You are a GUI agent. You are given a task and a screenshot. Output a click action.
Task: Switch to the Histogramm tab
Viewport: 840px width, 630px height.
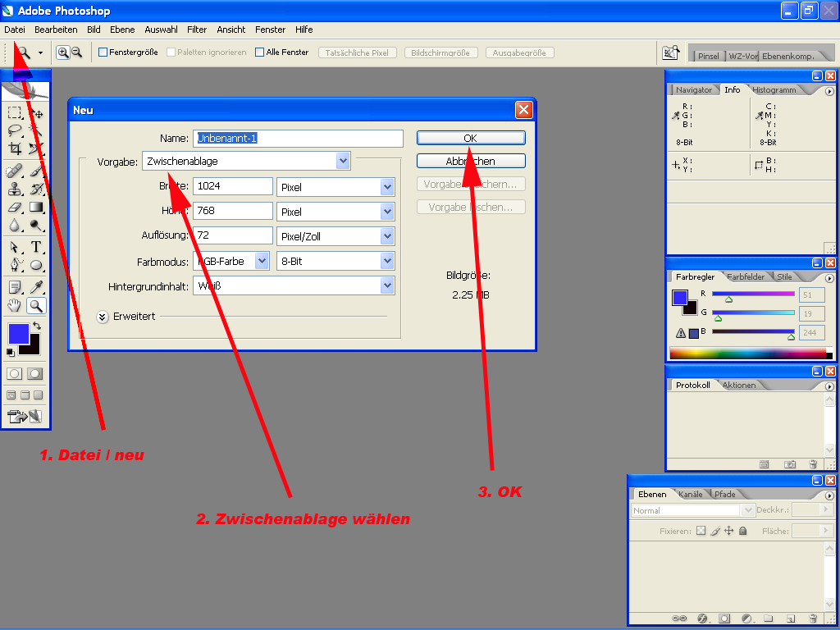774,89
